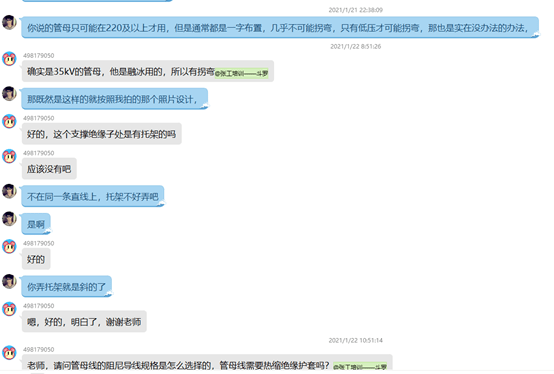Click timestamp 2021/1/21 22:38:09
Viewport: 554px width, 374px height.
tap(355, 10)
